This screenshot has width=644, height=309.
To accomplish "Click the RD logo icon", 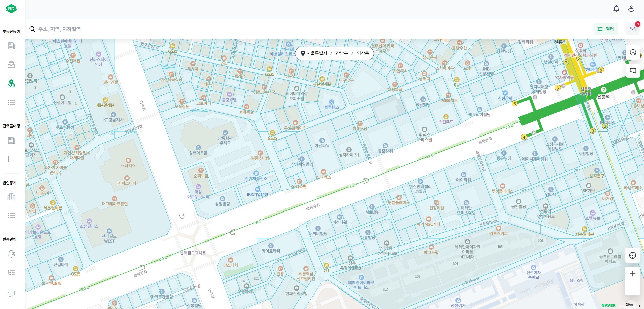I will click(x=11, y=9).
